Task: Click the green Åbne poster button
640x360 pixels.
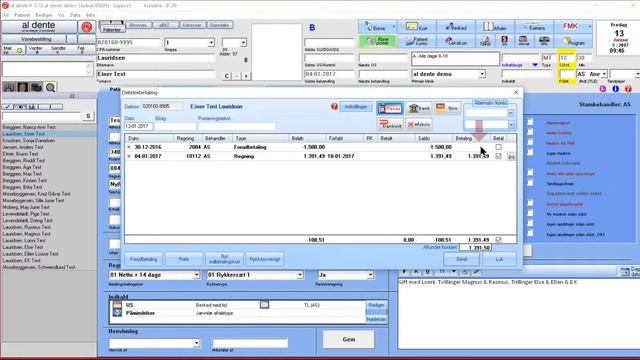Action: coord(378,41)
